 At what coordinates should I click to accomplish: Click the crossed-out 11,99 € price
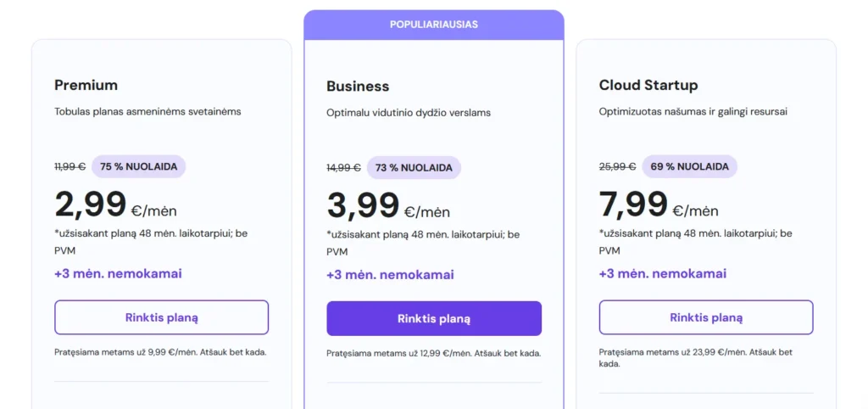click(x=70, y=167)
